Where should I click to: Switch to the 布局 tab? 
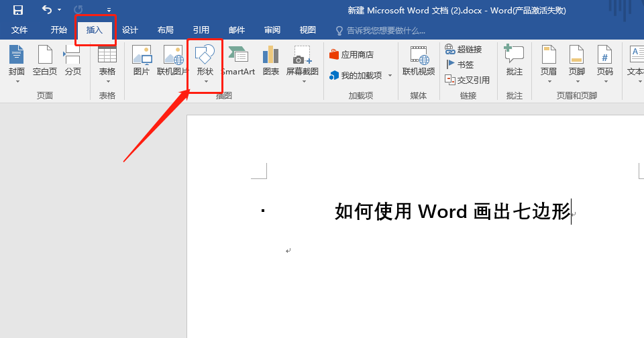point(165,30)
